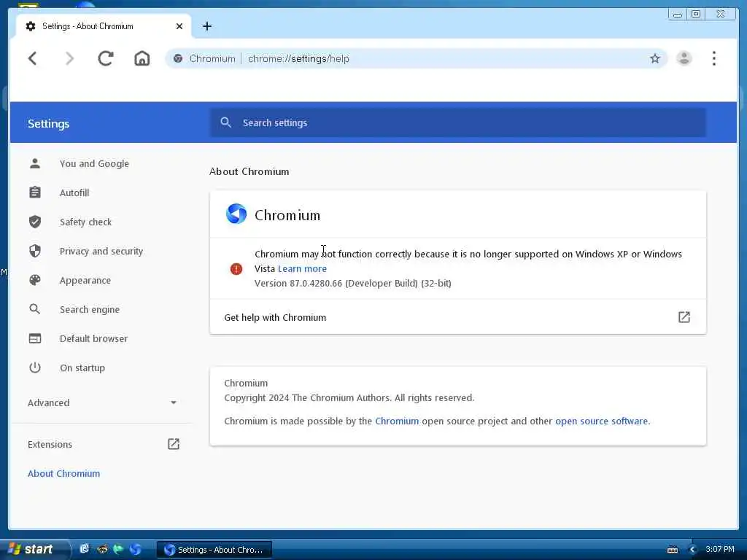Image resolution: width=747 pixels, height=560 pixels.
Task: Open the home page button
Action: click(142, 58)
